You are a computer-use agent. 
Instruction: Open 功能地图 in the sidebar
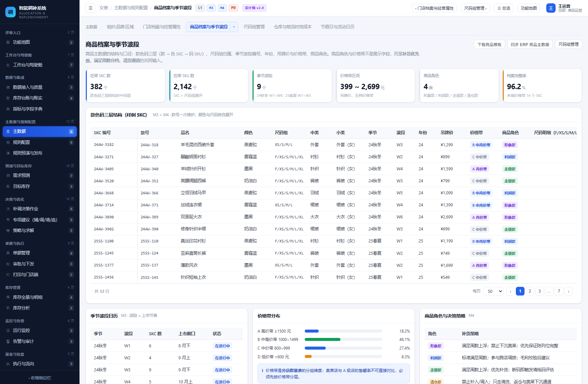coord(40,42)
